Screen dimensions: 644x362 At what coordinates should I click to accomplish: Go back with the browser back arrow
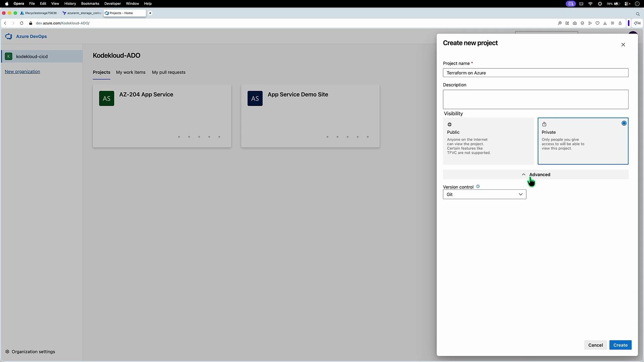tap(5, 23)
